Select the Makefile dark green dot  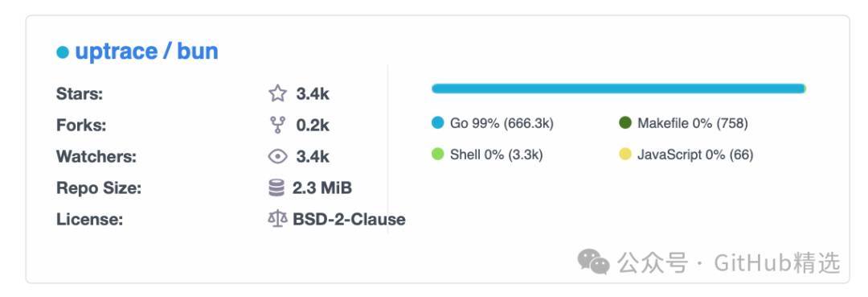tap(625, 122)
